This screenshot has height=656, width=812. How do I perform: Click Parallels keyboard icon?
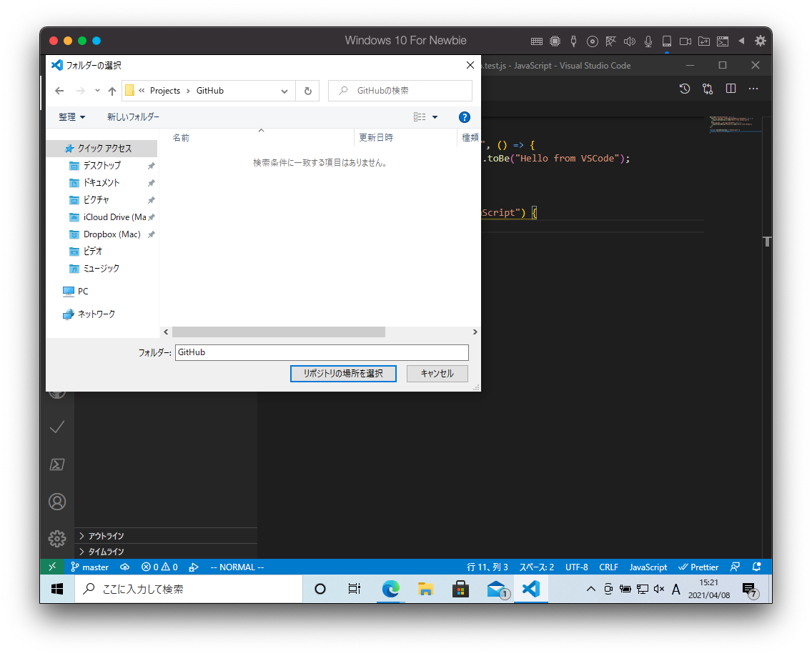pyautogui.click(x=537, y=41)
